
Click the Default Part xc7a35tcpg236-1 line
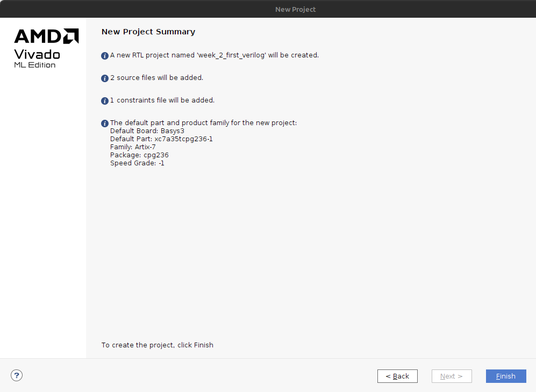(x=161, y=139)
